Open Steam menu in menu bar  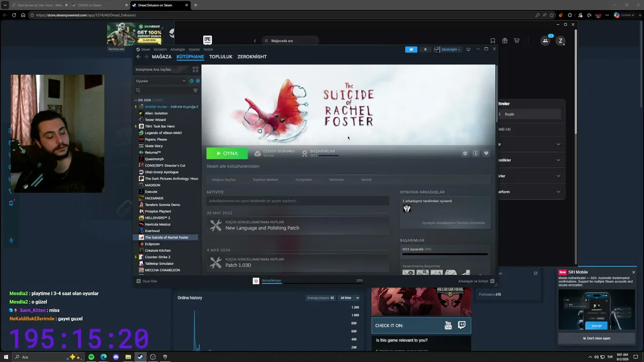pyautogui.click(x=143, y=49)
